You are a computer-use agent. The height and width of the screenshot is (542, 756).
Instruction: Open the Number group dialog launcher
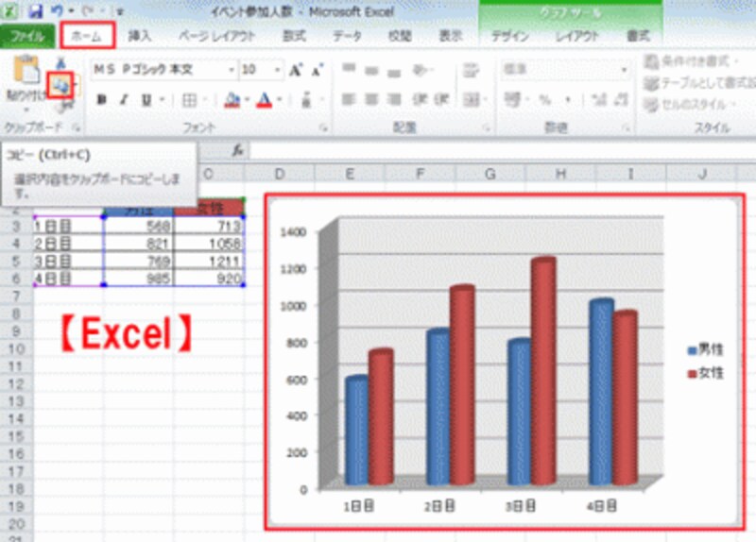pos(626,127)
